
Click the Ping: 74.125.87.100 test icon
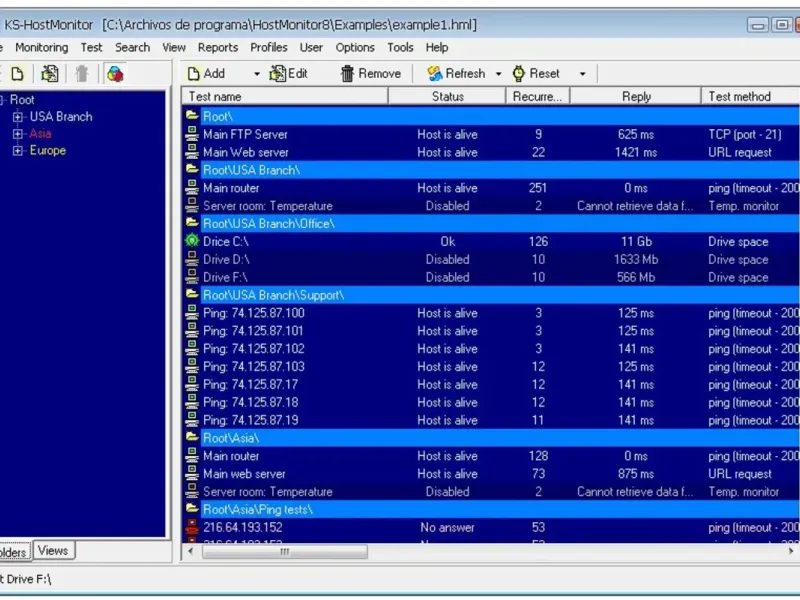coord(192,313)
